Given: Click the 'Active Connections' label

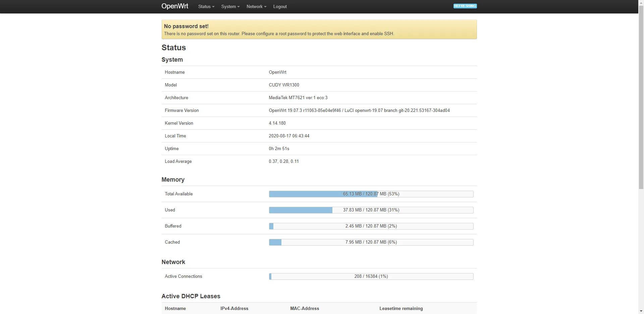Looking at the screenshot, I should 183,276.
